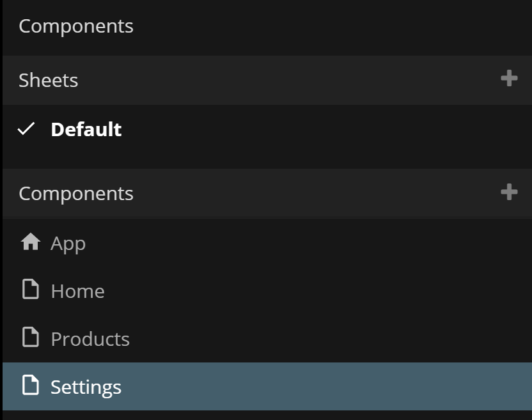Screen dimensions: 532x420
Task: Click empty space in Default sheet row
Action: [320, 129]
